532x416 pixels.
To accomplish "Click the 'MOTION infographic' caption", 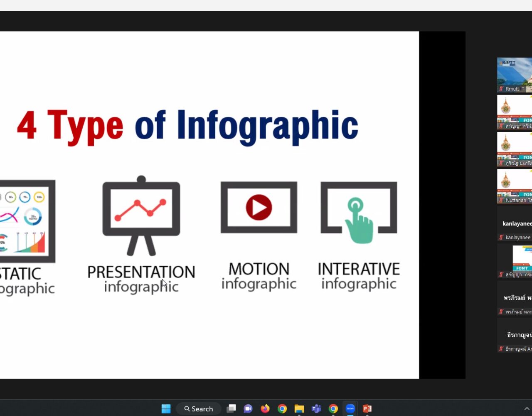I will [259, 276].
